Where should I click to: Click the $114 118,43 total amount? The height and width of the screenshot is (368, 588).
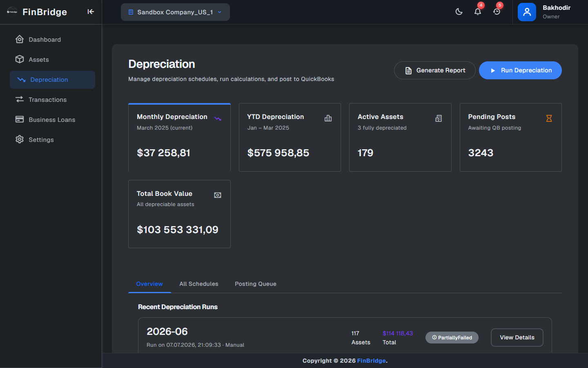click(x=398, y=333)
